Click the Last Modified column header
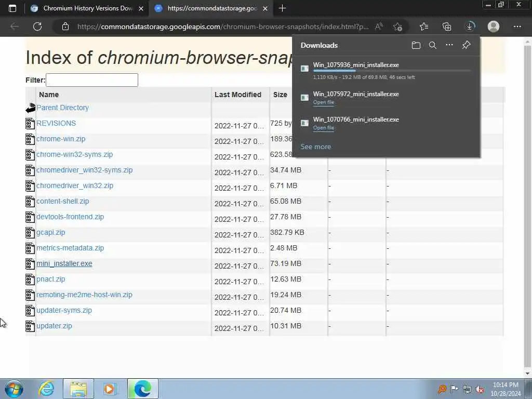Viewport: 532px width, 399px height. click(238, 95)
